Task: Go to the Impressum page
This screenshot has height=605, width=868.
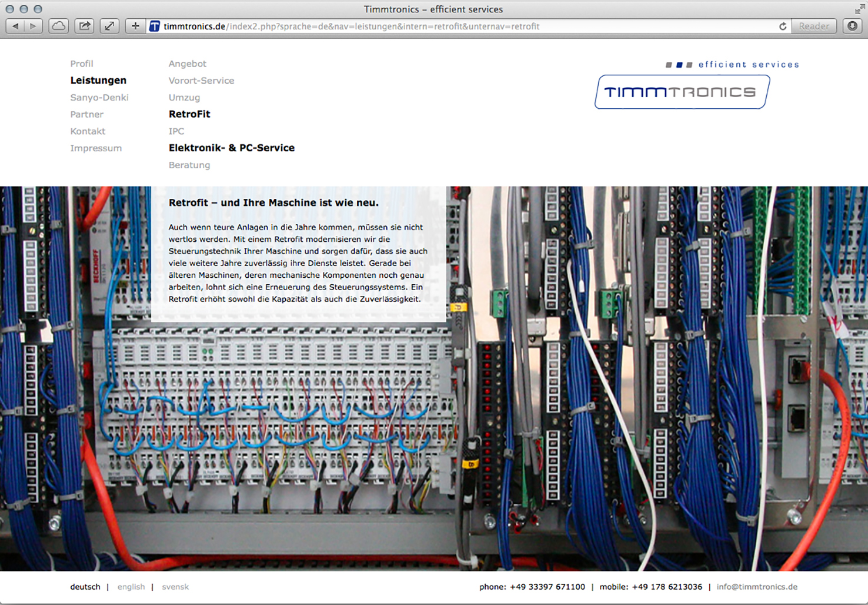Action: [96, 148]
